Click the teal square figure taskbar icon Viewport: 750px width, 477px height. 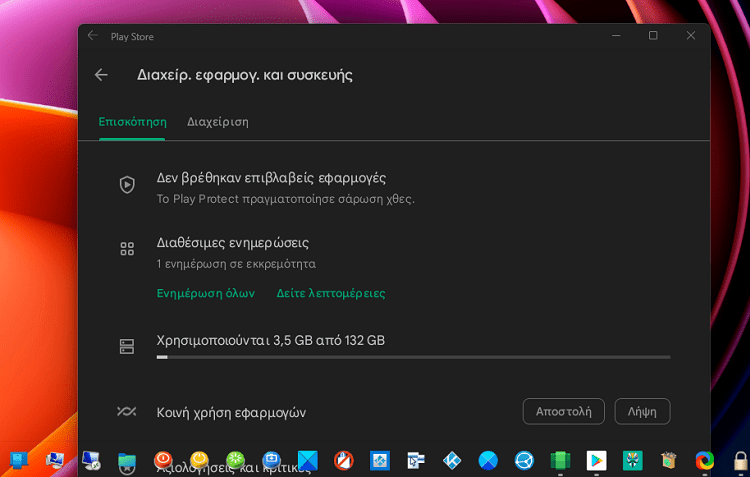tap(632, 461)
